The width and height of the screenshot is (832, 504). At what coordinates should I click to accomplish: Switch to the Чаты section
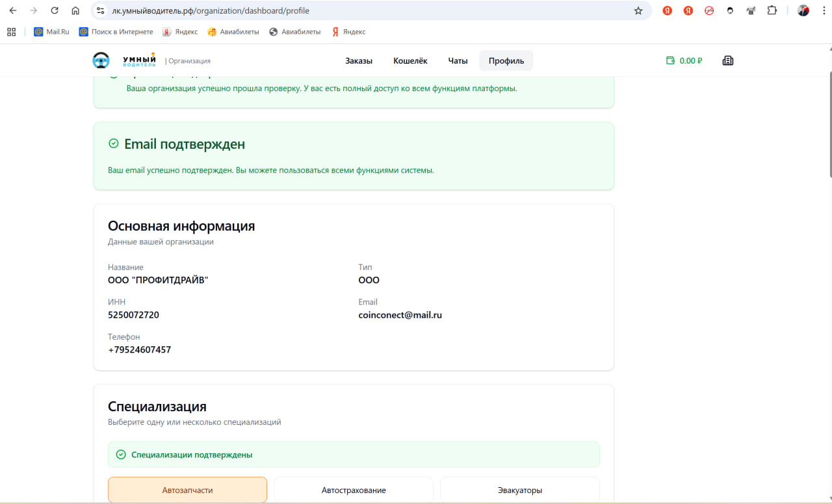pos(458,60)
